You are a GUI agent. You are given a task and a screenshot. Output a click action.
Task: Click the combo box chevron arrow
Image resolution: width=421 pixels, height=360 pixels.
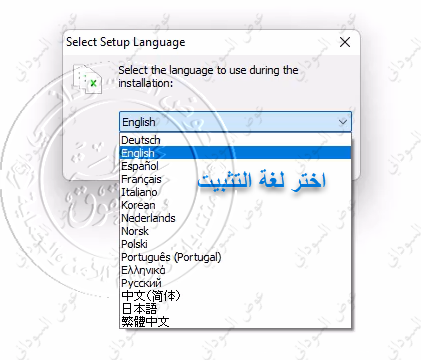(x=343, y=122)
